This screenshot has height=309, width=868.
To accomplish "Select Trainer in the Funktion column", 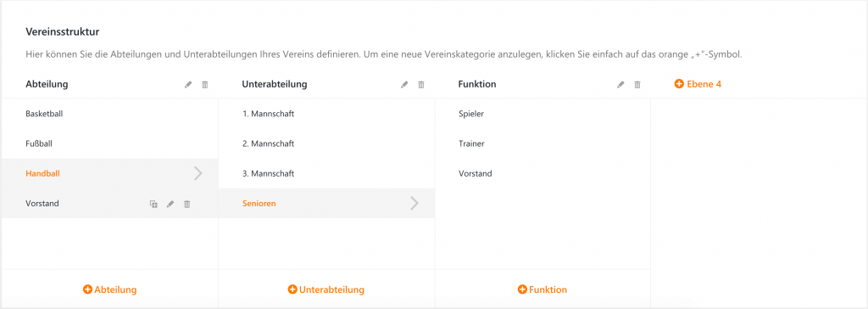I will pos(543,143).
